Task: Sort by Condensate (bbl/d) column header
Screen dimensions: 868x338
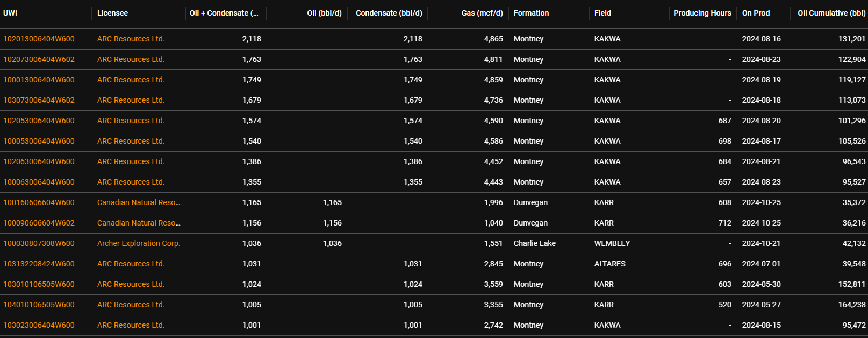Action: (x=389, y=13)
